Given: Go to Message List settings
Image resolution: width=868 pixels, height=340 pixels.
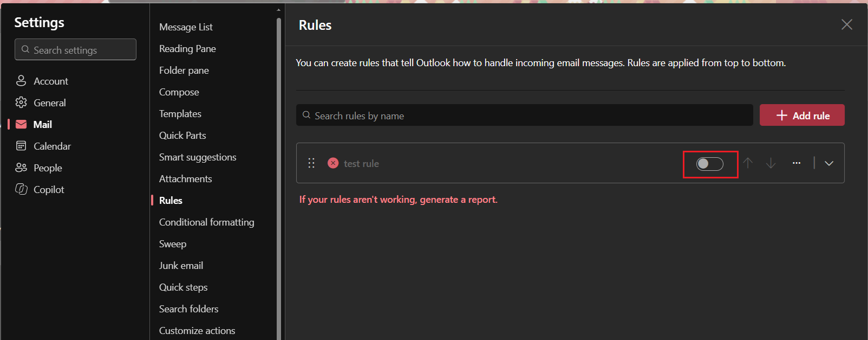Looking at the screenshot, I should [x=186, y=27].
